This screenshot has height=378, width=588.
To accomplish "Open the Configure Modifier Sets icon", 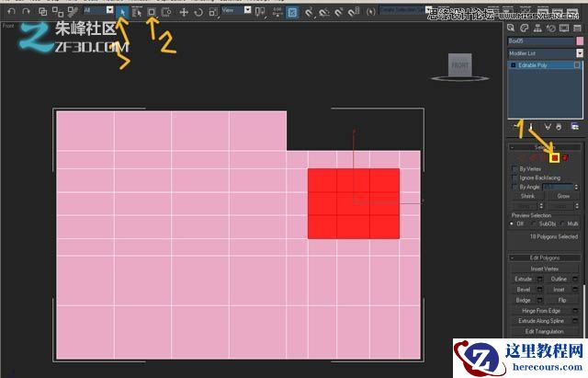I will 574,127.
